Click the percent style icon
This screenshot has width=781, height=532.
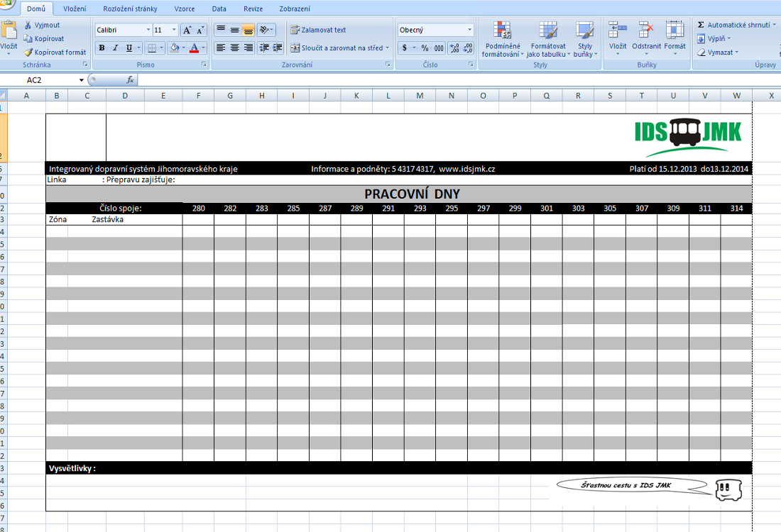coord(425,48)
